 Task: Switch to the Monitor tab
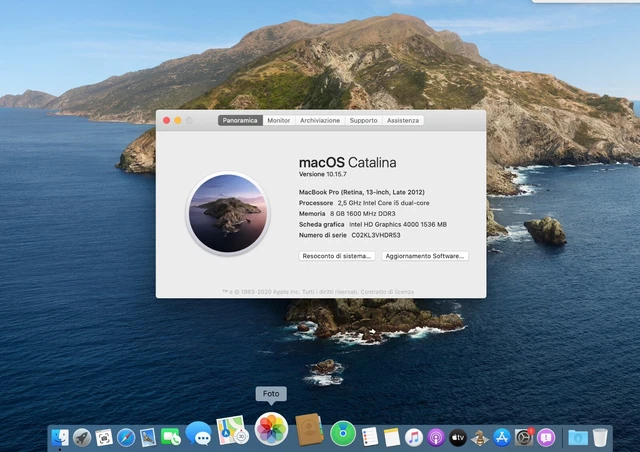(279, 120)
